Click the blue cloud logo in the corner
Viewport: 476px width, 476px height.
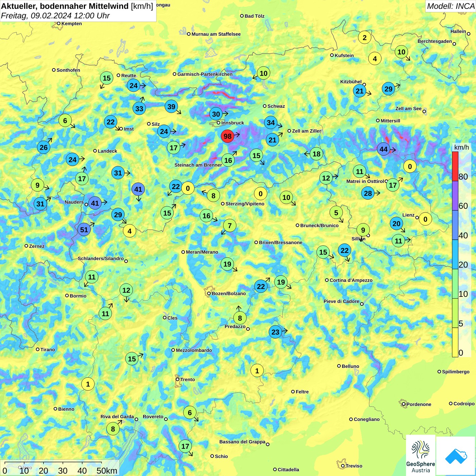[x=456, y=456]
